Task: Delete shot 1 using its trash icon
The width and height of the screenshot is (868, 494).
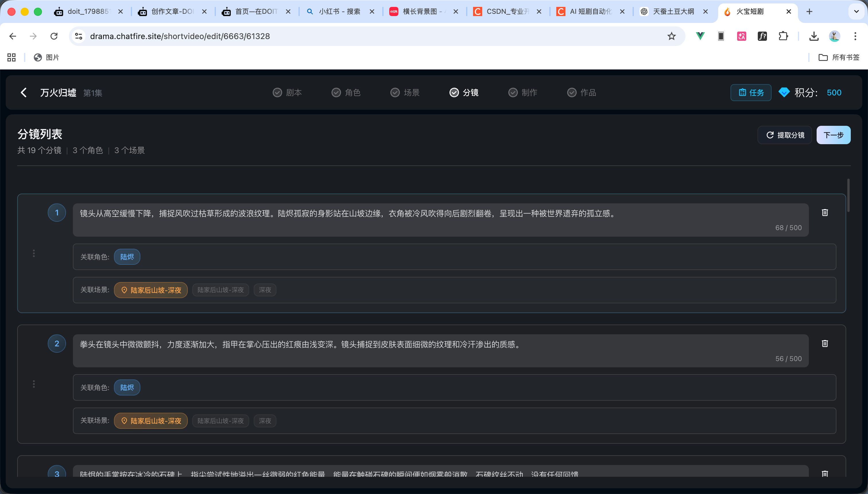Action: [825, 213]
